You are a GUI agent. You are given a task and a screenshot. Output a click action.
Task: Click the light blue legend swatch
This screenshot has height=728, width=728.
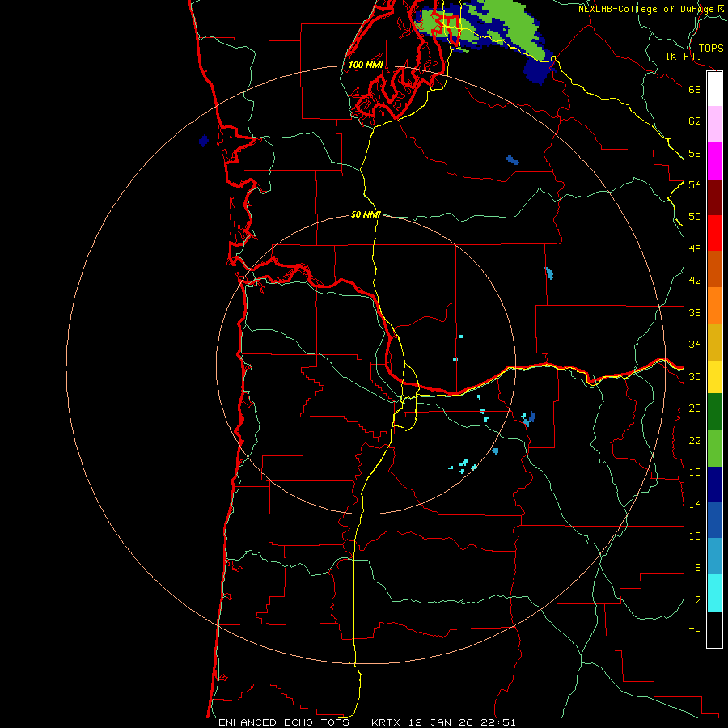pyautogui.click(x=714, y=556)
